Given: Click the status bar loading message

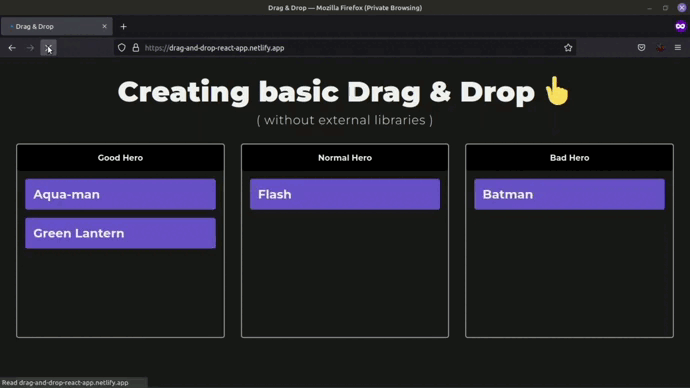Looking at the screenshot, I should [x=65, y=383].
